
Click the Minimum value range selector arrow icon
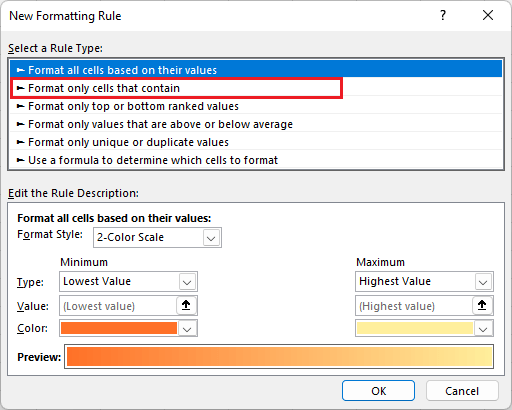186,305
